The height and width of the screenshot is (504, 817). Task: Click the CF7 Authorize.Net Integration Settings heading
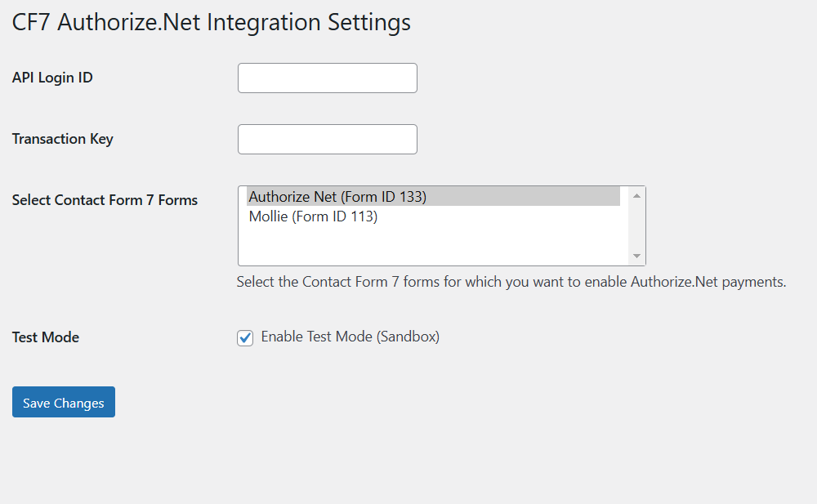point(212,23)
